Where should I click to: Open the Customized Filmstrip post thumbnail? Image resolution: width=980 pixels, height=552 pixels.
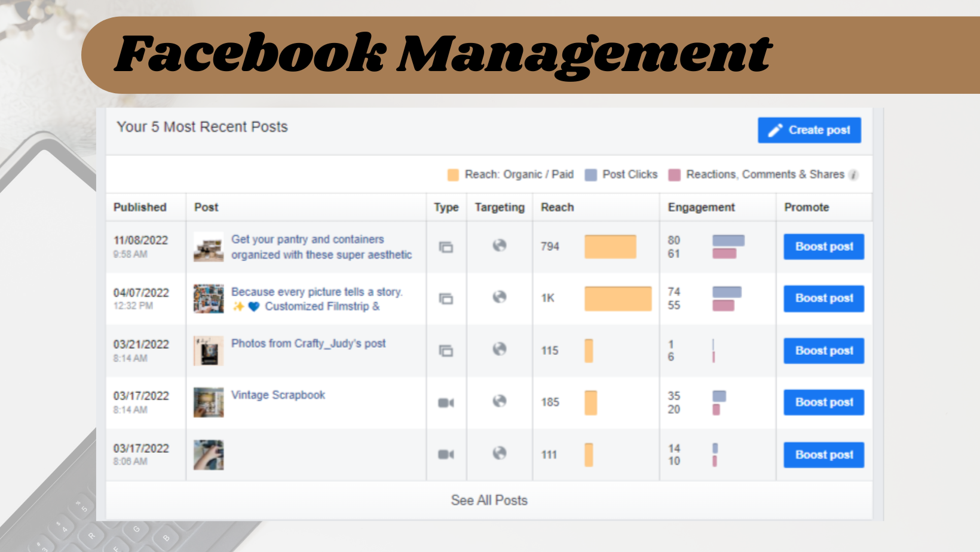click(209, 299)
